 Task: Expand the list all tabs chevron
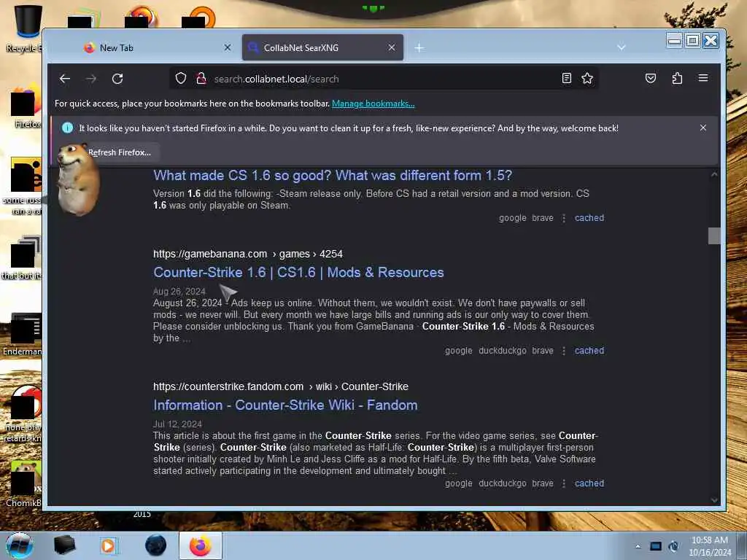pos(622,47)
